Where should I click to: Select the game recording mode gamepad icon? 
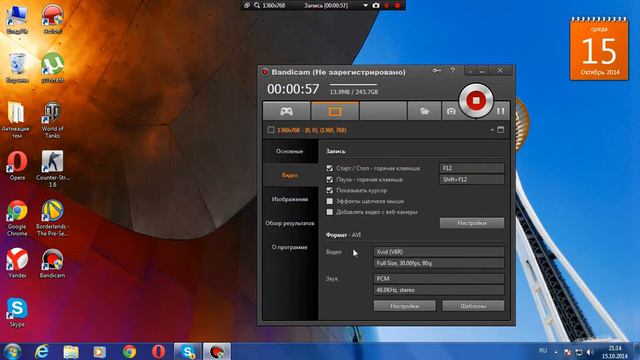pos(286,111)
